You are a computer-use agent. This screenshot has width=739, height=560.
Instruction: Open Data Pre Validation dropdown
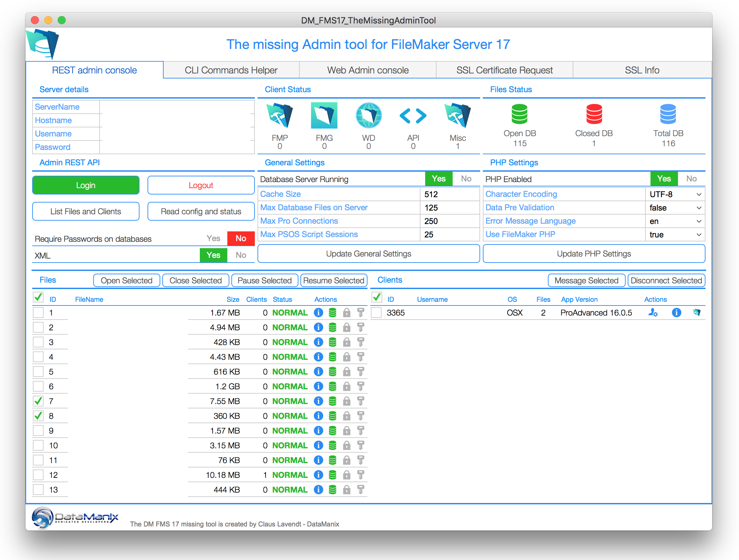[x=675, y=208]
